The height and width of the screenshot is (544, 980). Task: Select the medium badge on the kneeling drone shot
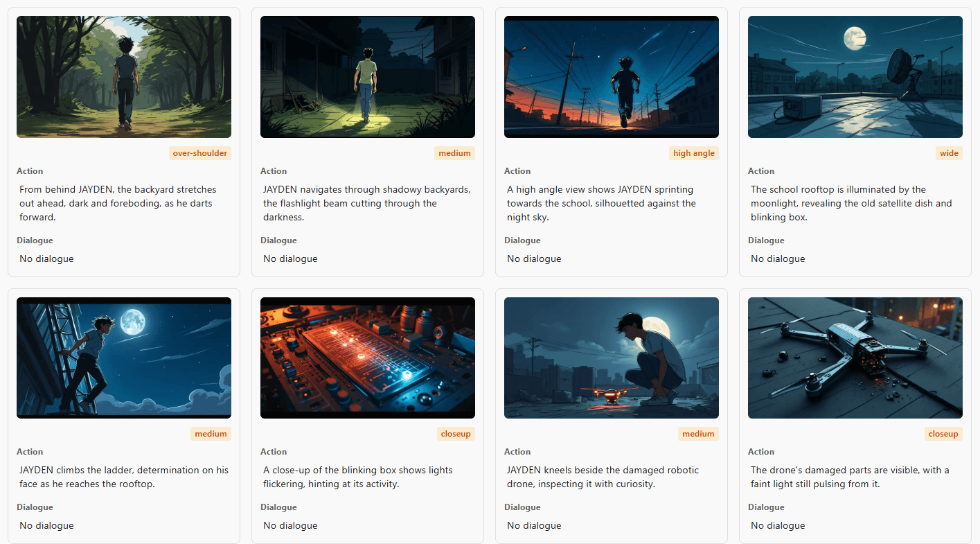click(698, 433)
